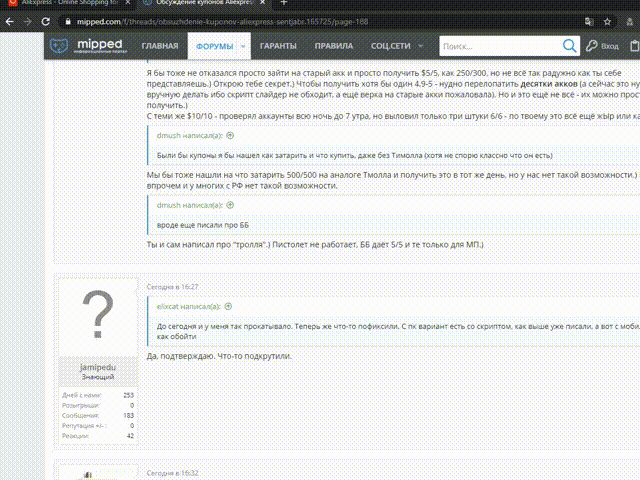Click 'Да, подтверждаю. Что-то подкрутили.' text
The height and width of the screenshot is (480, 640).
[x=219, y=356]
